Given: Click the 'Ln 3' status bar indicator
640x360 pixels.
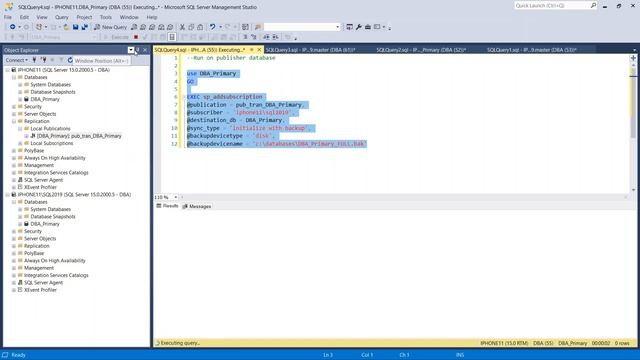Looking at the screenshot, I should click(x=328, y=355).
